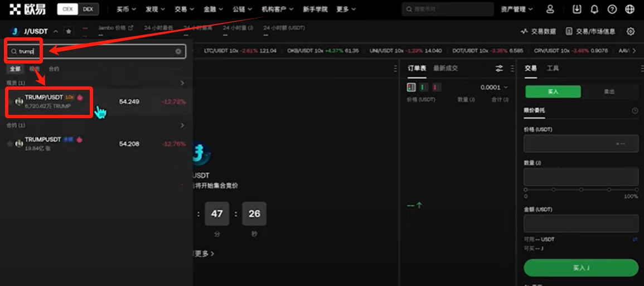Click the 数量 (J) input field
644x286 pixels.
pyautogui.click(x=581, y=177)
